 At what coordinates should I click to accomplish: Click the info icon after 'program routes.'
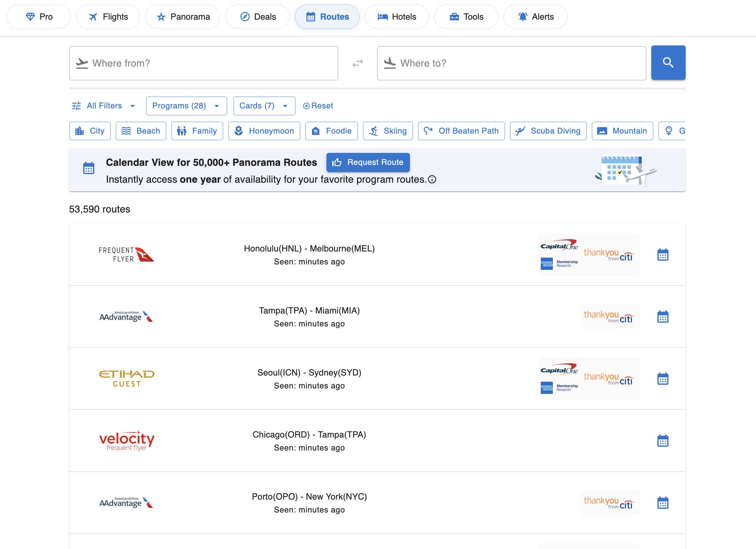(x=432, y=180)
